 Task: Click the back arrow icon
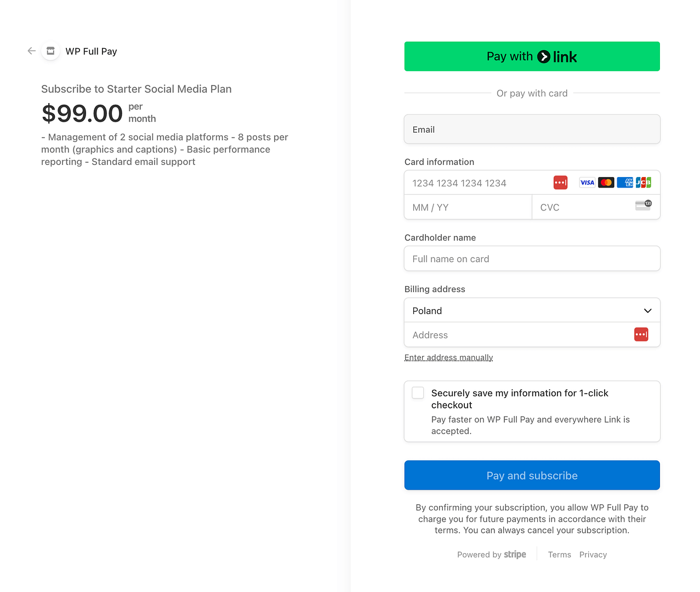point(32,51)
